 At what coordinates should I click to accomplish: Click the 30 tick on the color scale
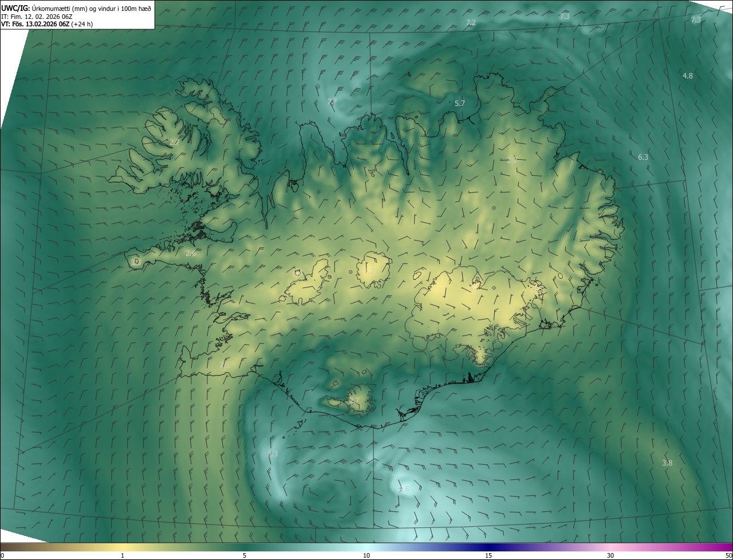[610, 555]
